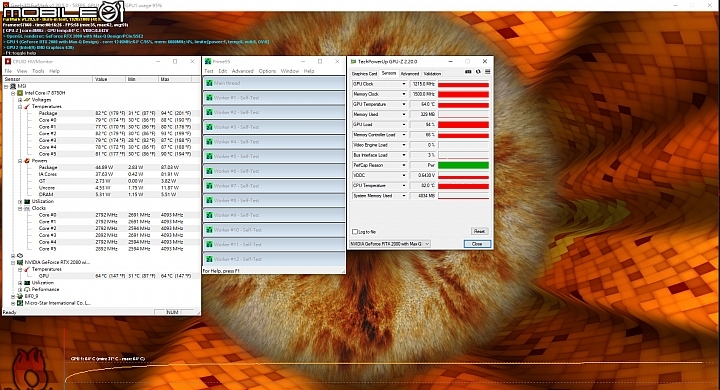The image size is (720, 390).
Task: Open the File menu in HWMonitor
Action: coord(8,71)
